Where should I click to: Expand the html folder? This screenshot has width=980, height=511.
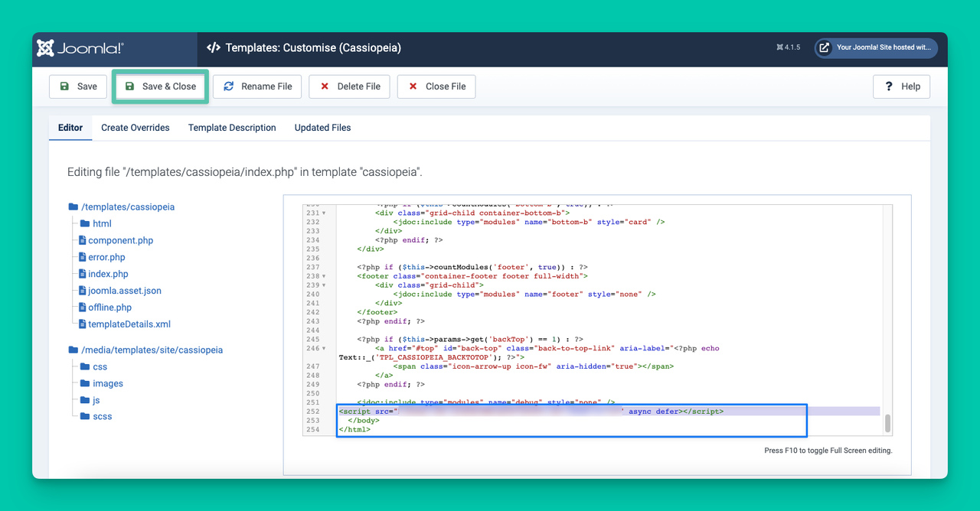pos(102,223)
